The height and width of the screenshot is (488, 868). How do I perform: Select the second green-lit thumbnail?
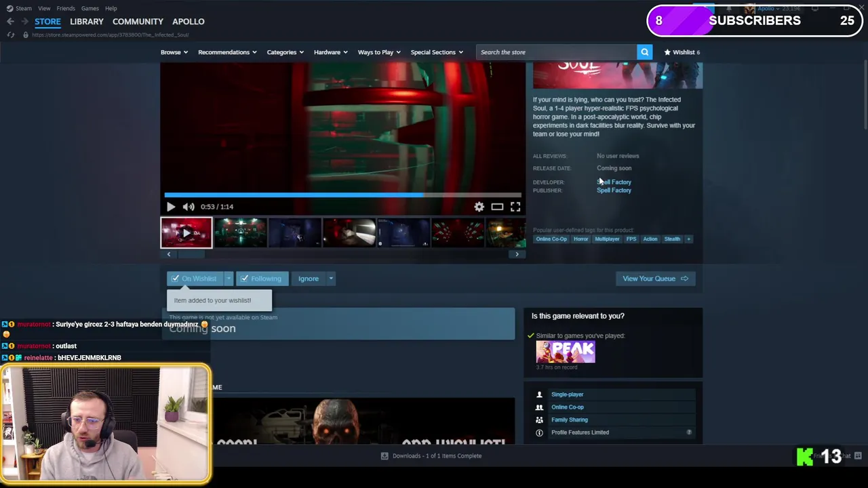pos(241,233)
